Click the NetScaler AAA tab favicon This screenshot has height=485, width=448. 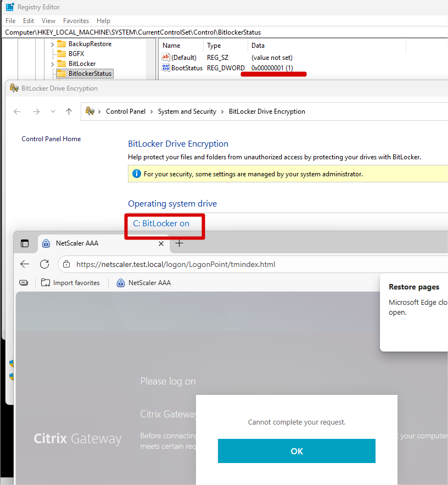click(x=46, y=243)
